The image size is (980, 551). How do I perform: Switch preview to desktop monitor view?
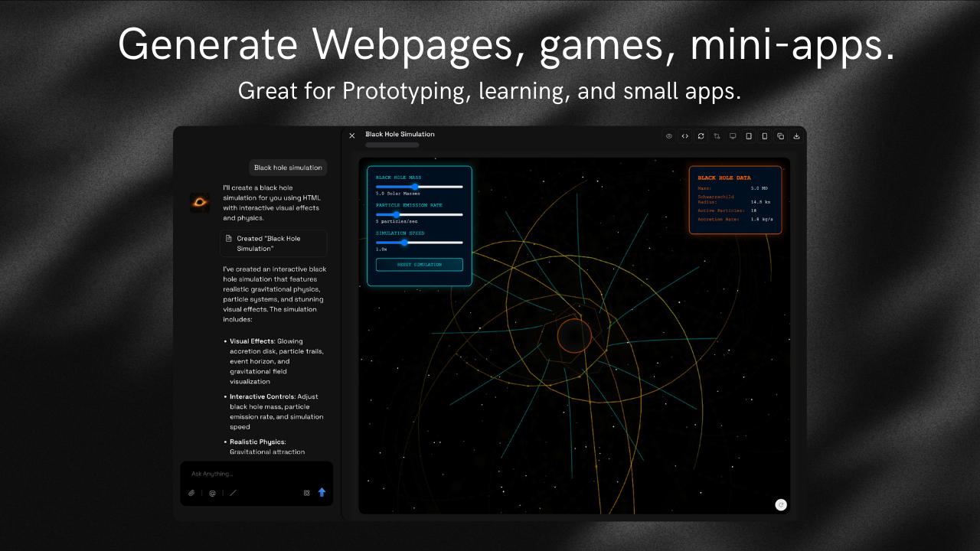click(733, 136)
